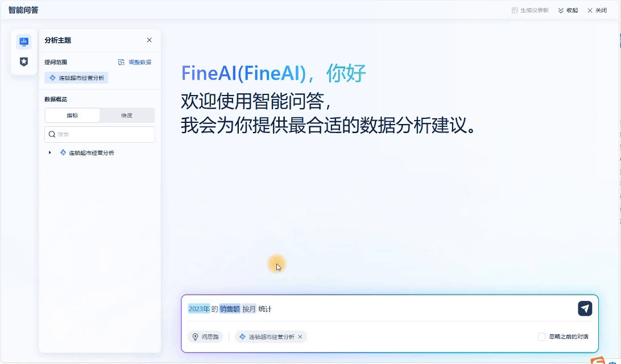
Task: Close the 分析主题 panel with X
Action: pyautogui.click(x=150, y=40)
